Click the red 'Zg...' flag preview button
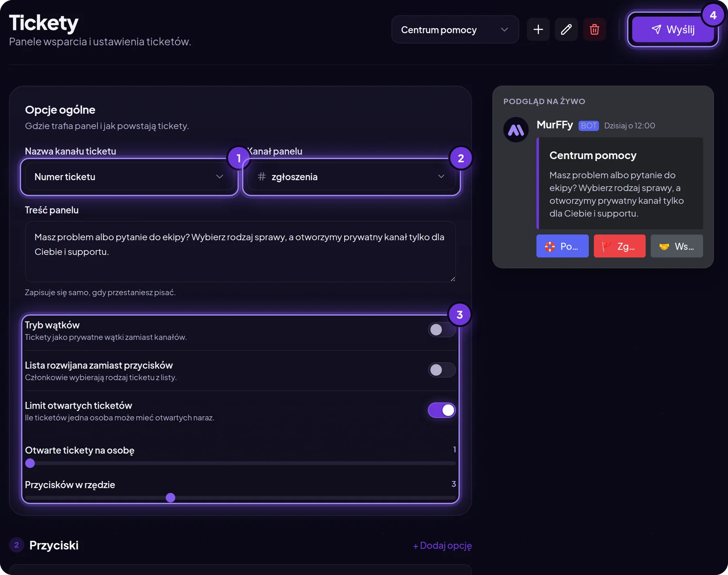 point(619,246)
